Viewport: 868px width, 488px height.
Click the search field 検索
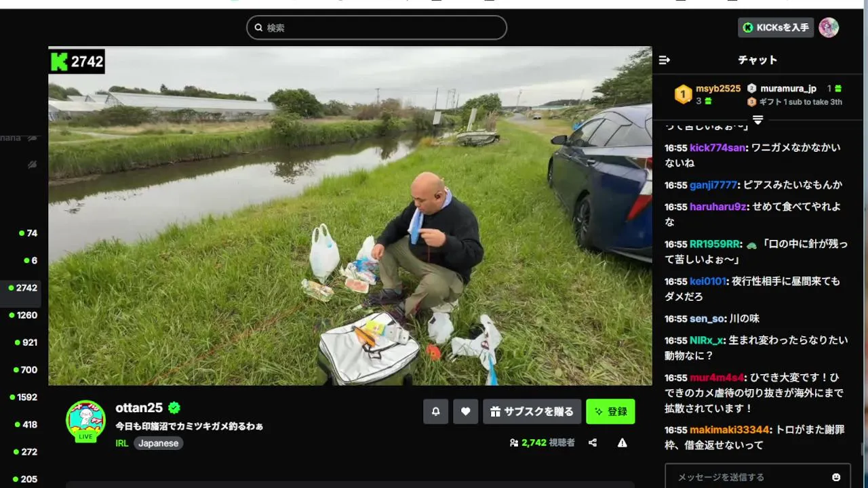coord(376,28)
